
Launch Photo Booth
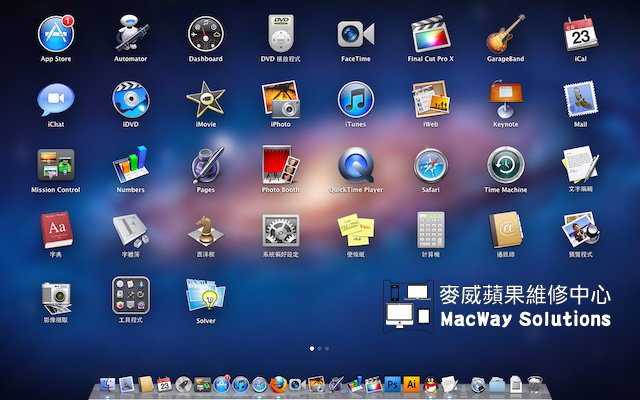[x=281, y=165]
